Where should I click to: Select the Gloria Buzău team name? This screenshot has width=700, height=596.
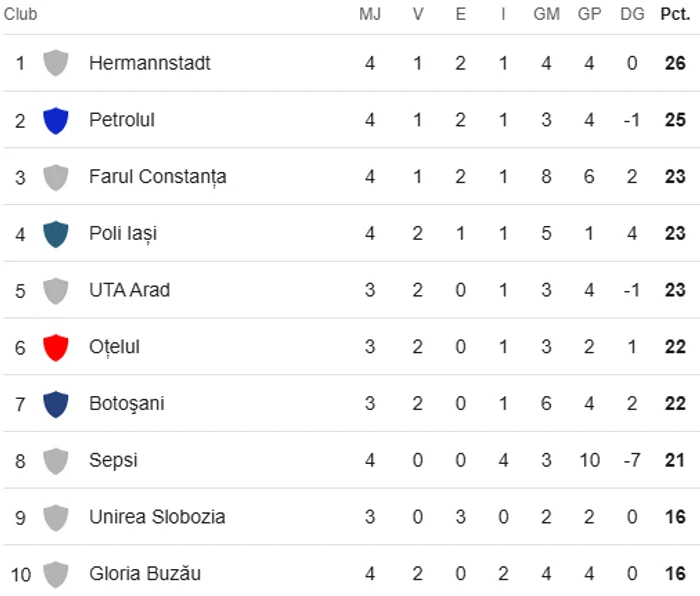(145, 573)
